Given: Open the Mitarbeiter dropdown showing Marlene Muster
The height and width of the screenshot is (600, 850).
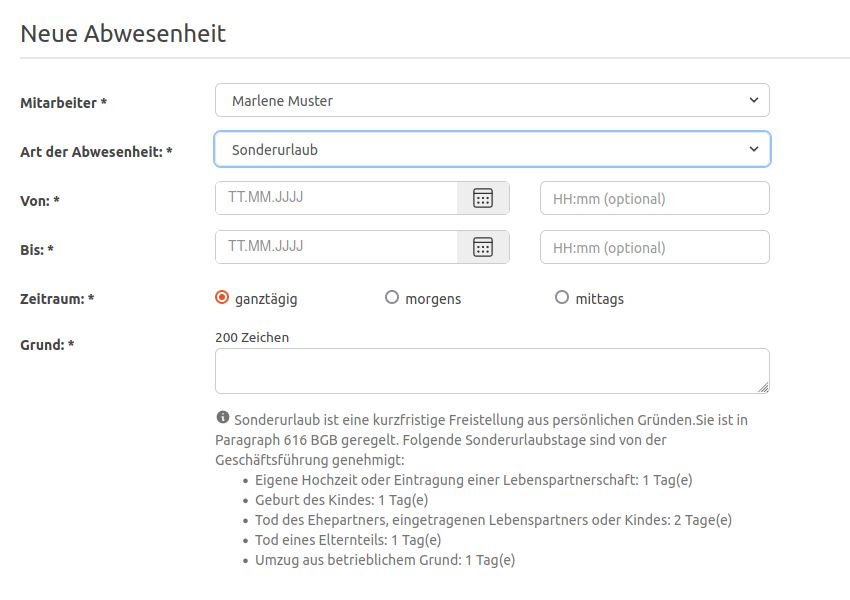Looking at the screenshot, I should point(492,100).
